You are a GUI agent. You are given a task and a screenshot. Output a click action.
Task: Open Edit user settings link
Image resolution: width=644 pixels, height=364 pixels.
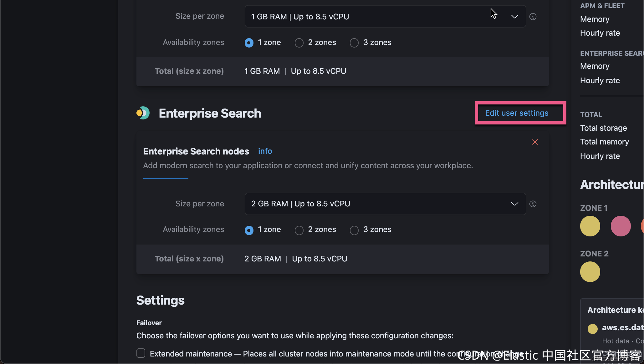(517, 113)
